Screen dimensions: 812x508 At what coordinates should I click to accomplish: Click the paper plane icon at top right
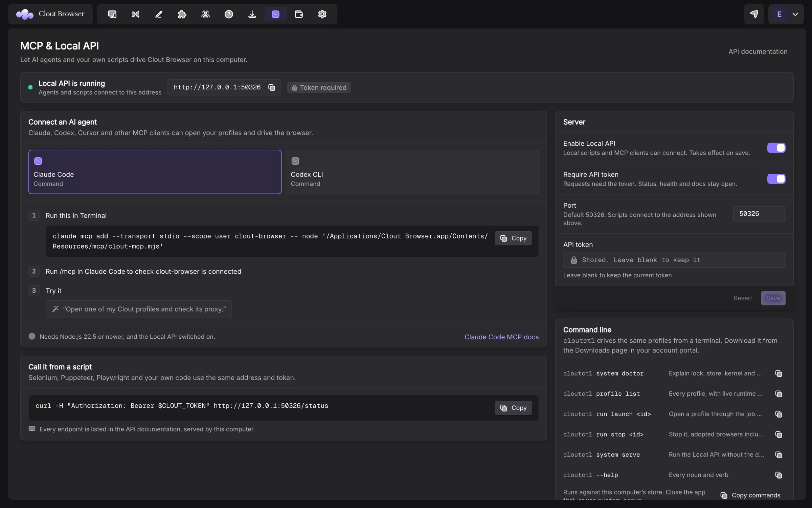tap(754, 14)
